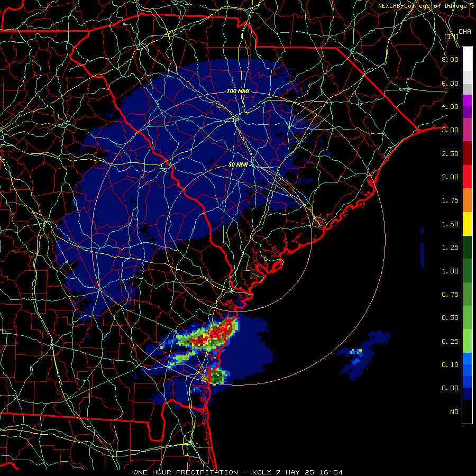Click the 0.50 legend value

(450, 318)
